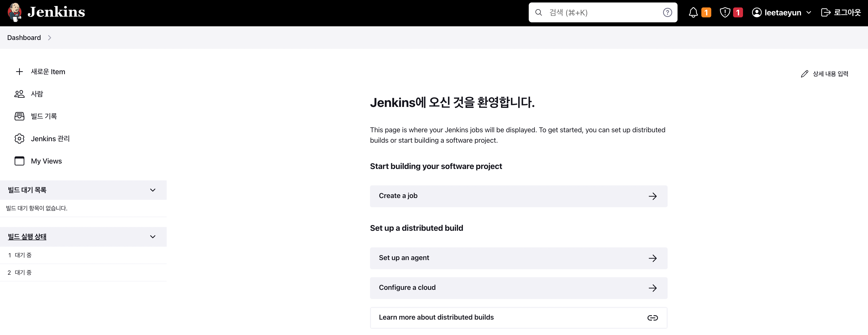The width and height of the screenshot is (868, 335).
Task: Open the leetaeyun user dropdown menu
Action: pos(808,12)
